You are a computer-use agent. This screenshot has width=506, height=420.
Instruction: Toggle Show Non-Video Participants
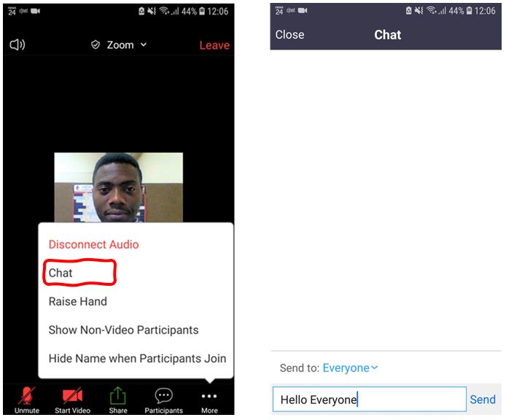pyautogui.click(x=123, y=330)
